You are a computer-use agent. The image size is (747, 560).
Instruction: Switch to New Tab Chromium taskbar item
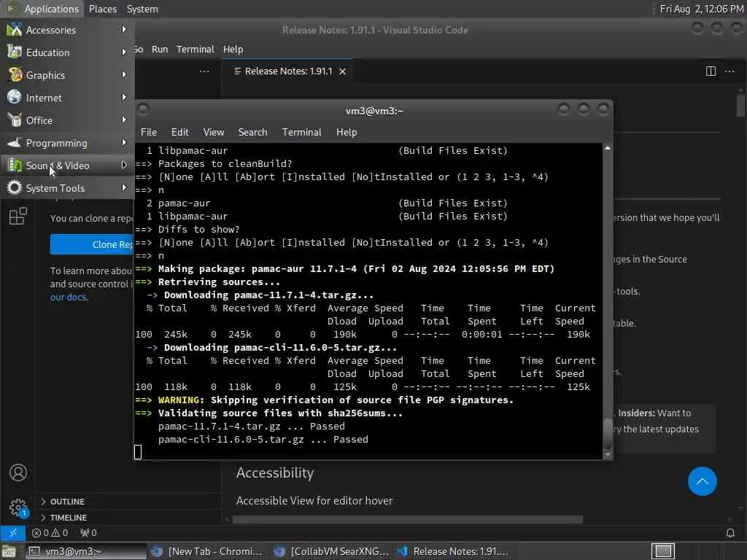pos(207,551)
